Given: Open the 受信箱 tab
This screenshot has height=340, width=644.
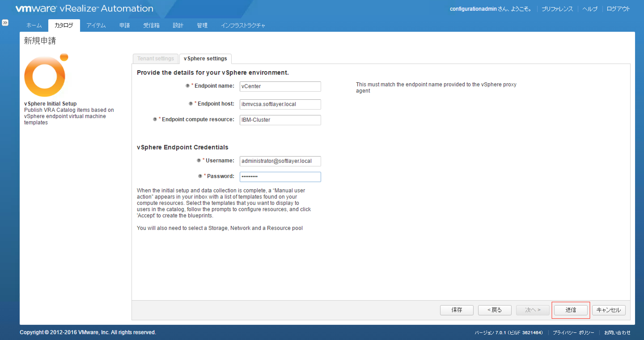Looking at the screenshot, I should click(152, 25).
